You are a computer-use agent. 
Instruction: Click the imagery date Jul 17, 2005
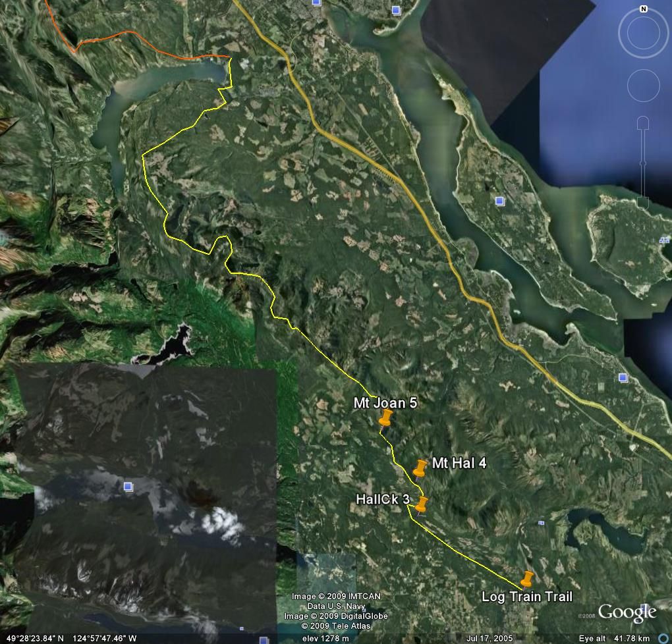[x=489, y=638]
